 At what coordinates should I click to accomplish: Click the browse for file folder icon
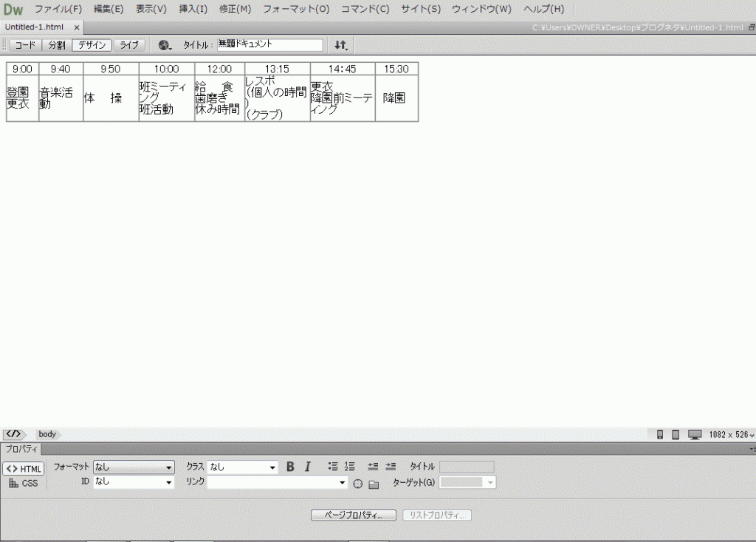pyautogui.click(x=374, y=484)
